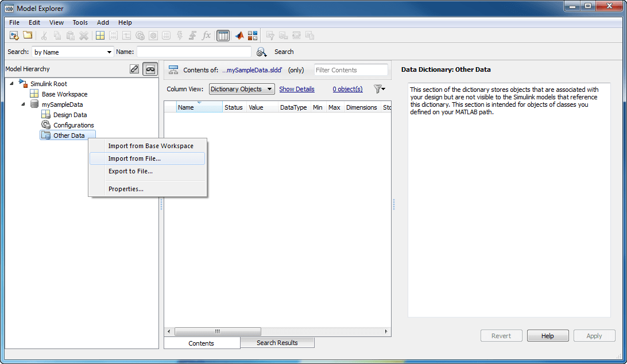
Task: Choose Import from File...
Action: click(x=148, y=158)
